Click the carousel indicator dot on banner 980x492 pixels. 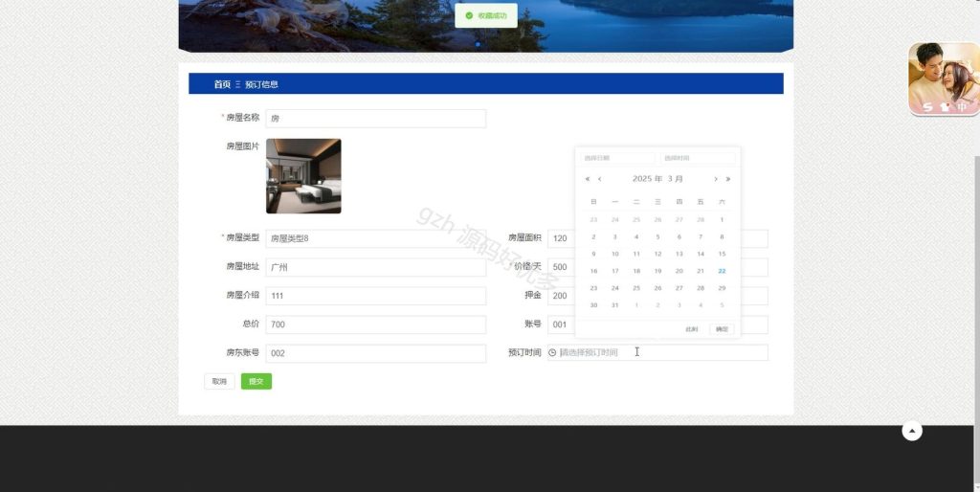coord(479,44)
